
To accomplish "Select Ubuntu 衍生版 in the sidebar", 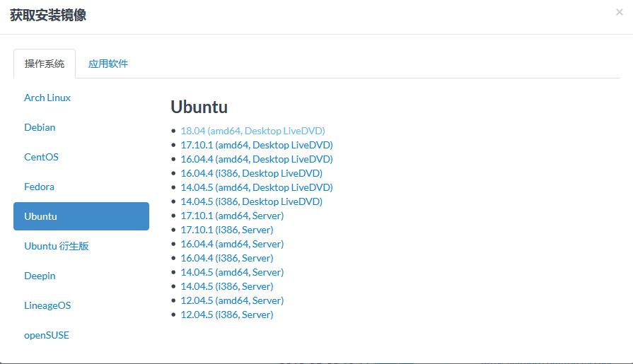I will coord(57,246).
